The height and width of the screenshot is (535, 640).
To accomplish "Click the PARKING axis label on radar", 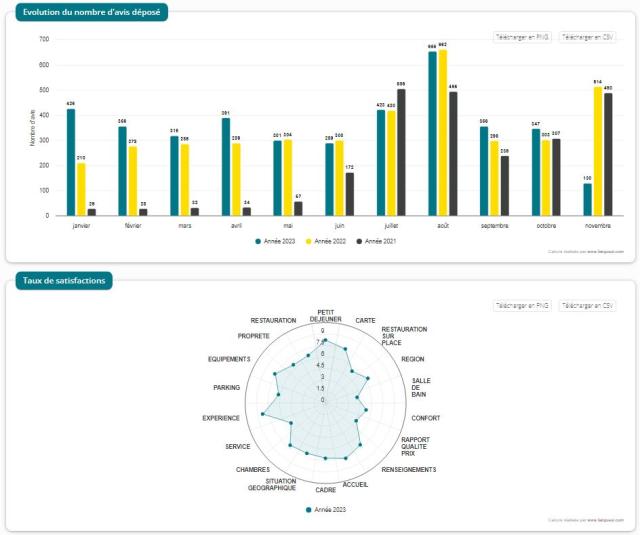I will 226,387.
